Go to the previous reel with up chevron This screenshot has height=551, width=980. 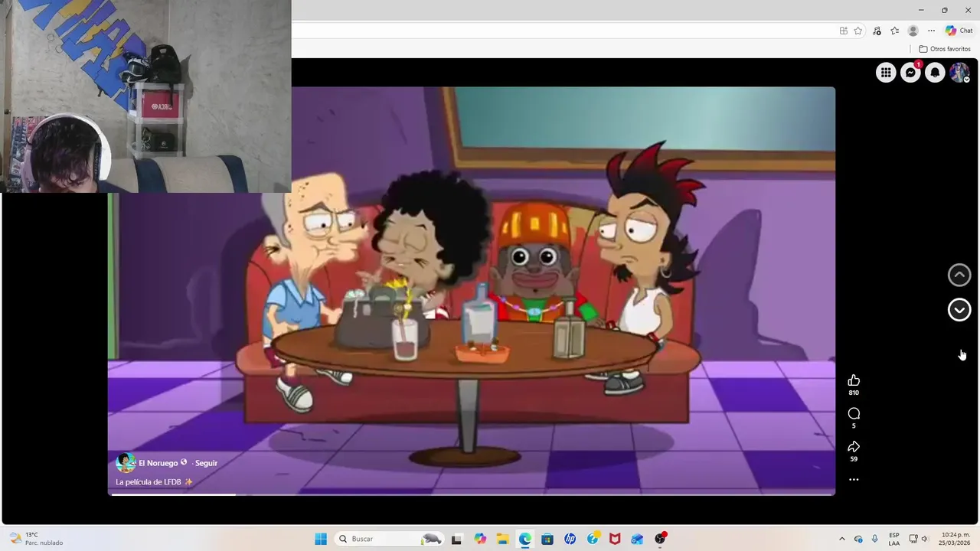point(959,275)
